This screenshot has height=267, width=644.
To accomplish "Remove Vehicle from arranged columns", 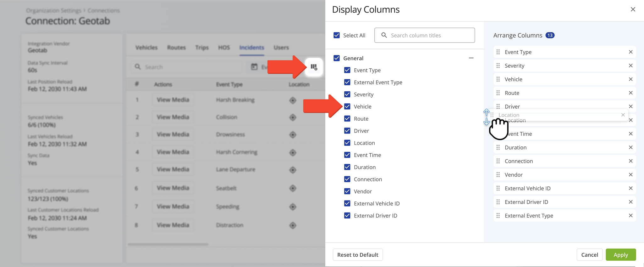I will coord(630,79).
